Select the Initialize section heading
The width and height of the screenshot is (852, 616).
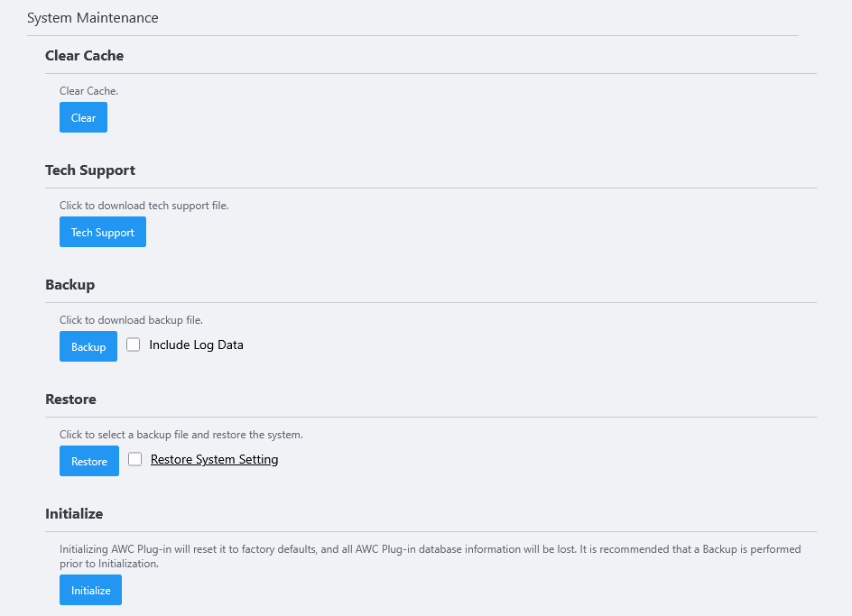pyautogui.click(x=74, y=513)
